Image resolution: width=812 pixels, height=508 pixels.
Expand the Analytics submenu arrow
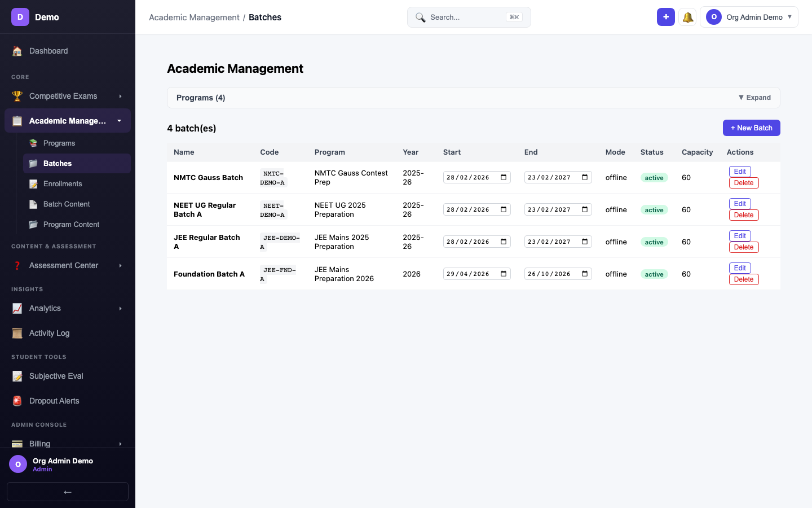(x=120, y=309)
